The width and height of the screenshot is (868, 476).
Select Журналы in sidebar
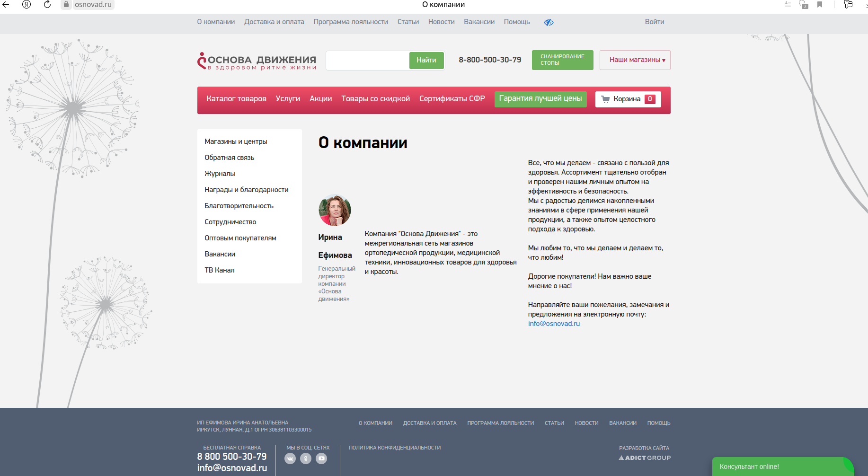point(220,174)
